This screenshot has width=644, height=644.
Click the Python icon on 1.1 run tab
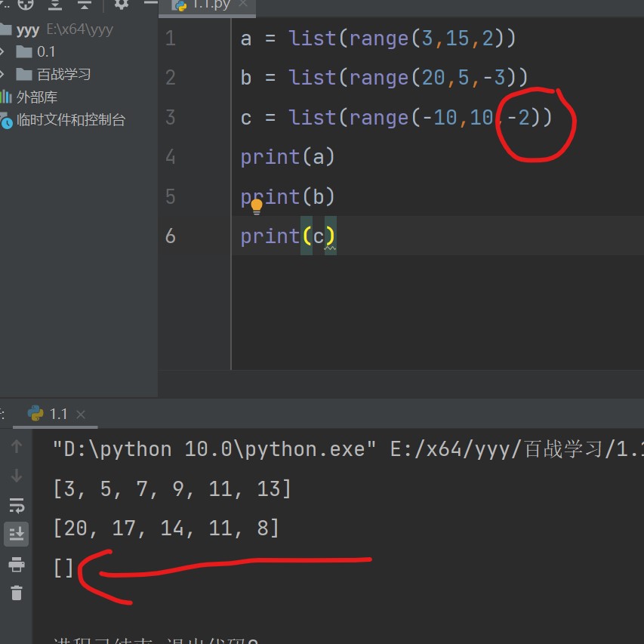(35, 413)
